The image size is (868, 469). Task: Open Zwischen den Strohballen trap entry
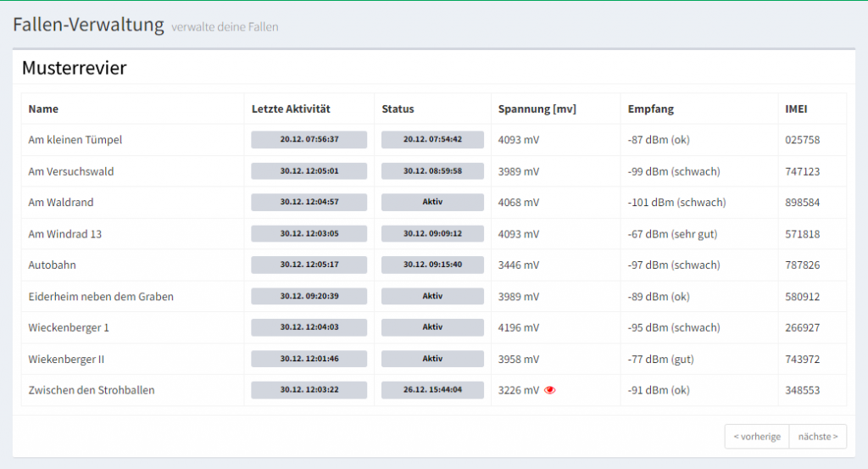pos(92,390)
